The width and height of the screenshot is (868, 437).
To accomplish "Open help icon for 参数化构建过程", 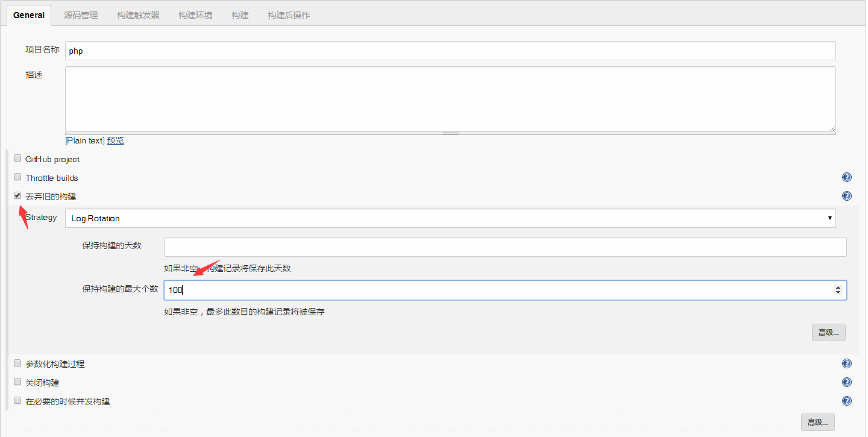I will pos(846,364).
